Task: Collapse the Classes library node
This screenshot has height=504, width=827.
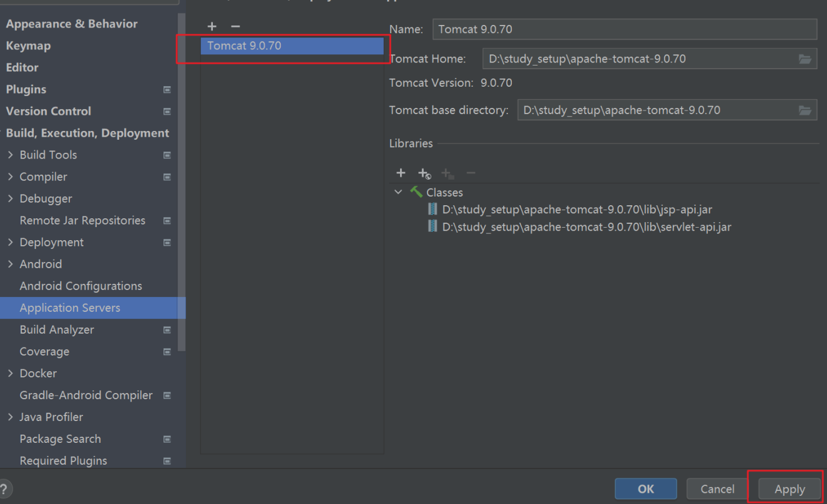Action: pyautogui.click(x=398, y=192)
